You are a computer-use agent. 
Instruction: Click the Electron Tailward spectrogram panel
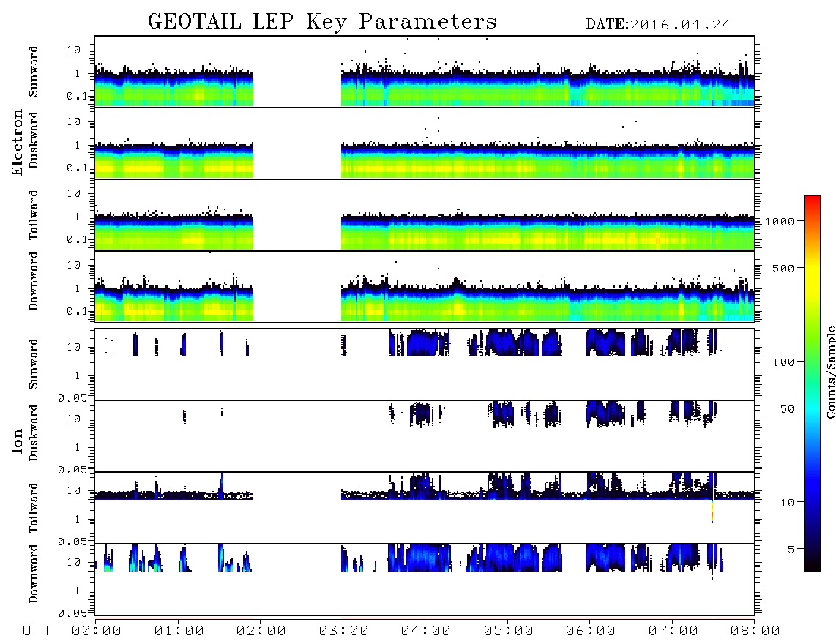pyautogui.click(x=425, y=215)
